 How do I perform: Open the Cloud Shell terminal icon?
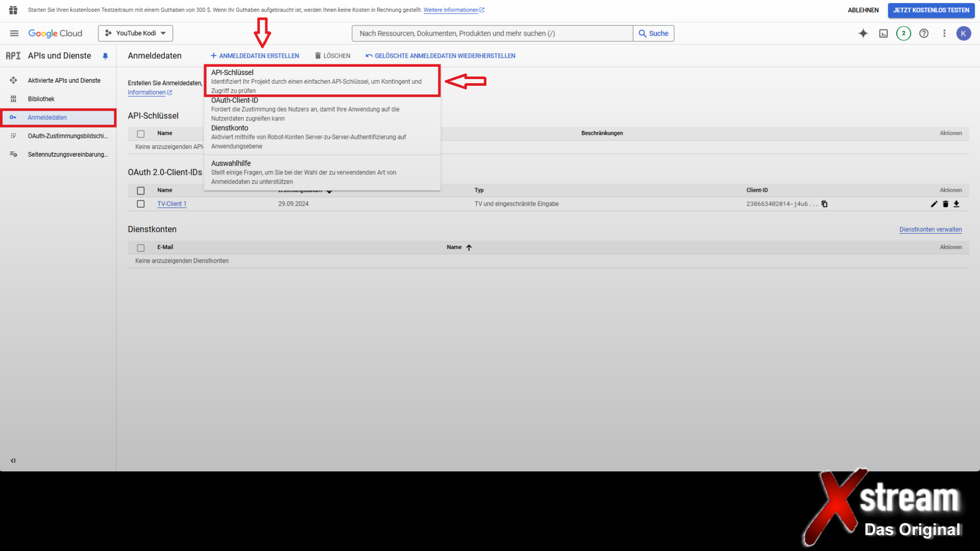tap(883, 34)
